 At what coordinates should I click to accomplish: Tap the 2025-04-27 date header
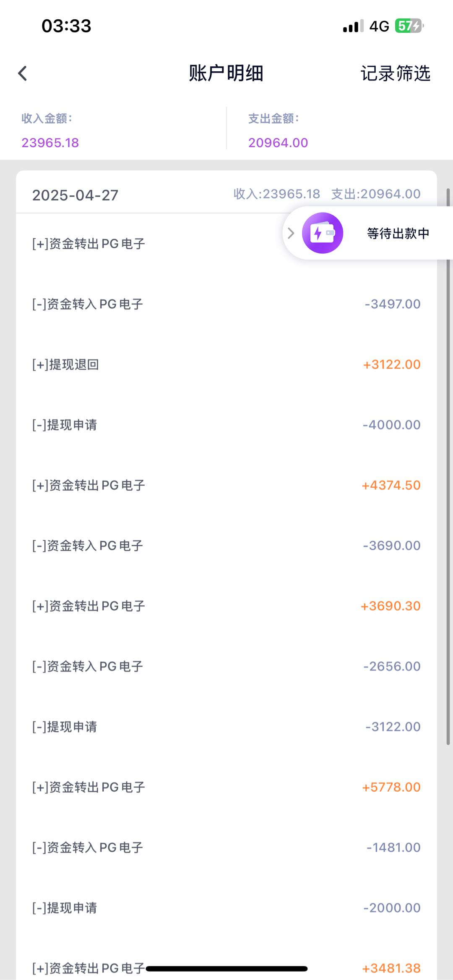[x=75, y=195]
